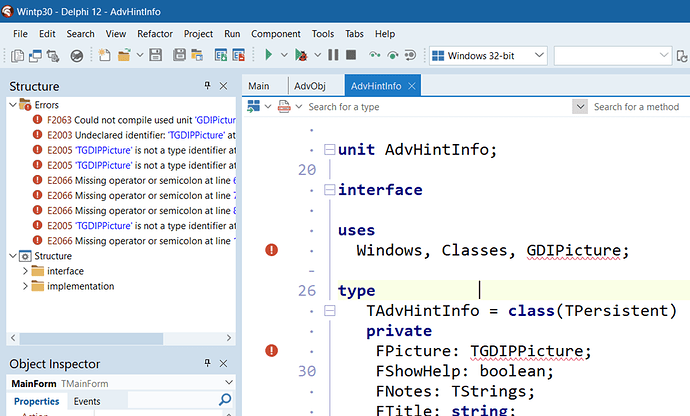Screen dimensions: 690x416
Task: Click the Save All toolbar icon
Action: click(x=179, y=55)
